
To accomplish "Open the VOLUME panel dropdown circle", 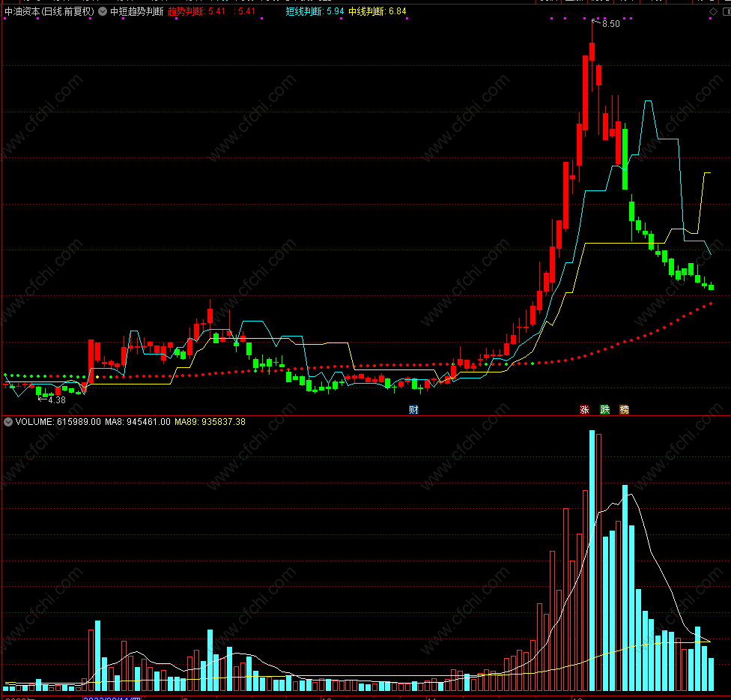I will [8, 422].
